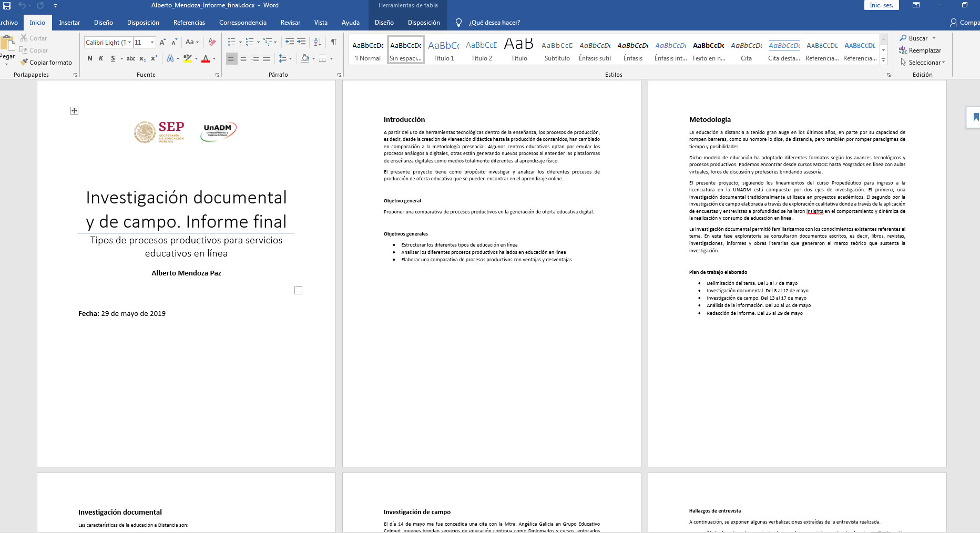
Task: Click the table move handle on the cover page
Action: (74, 110)
